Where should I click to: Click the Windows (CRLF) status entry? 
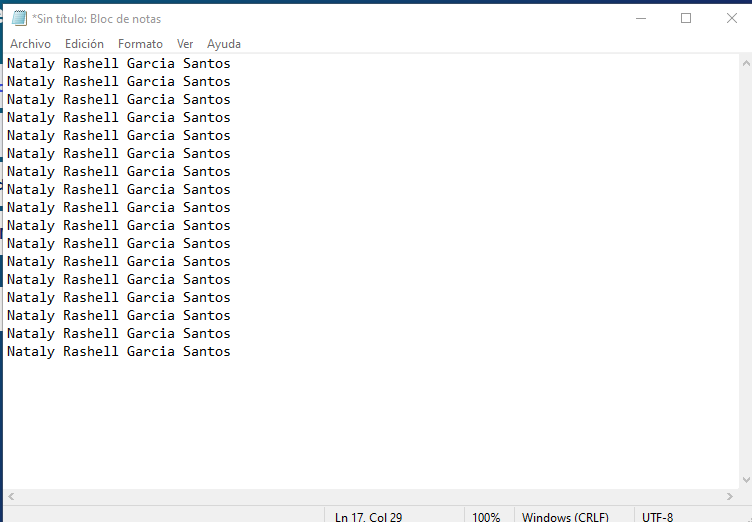[565, 517]
